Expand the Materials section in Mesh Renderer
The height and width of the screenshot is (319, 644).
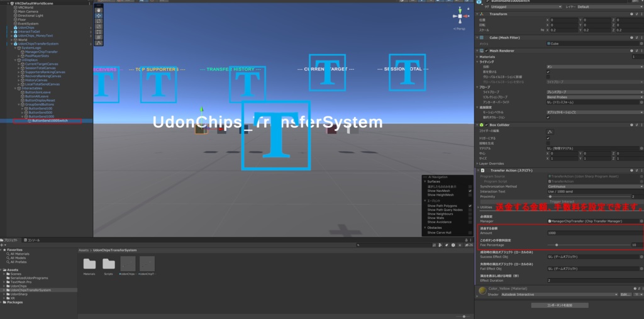pyautogui.click(x=477, y=57)
